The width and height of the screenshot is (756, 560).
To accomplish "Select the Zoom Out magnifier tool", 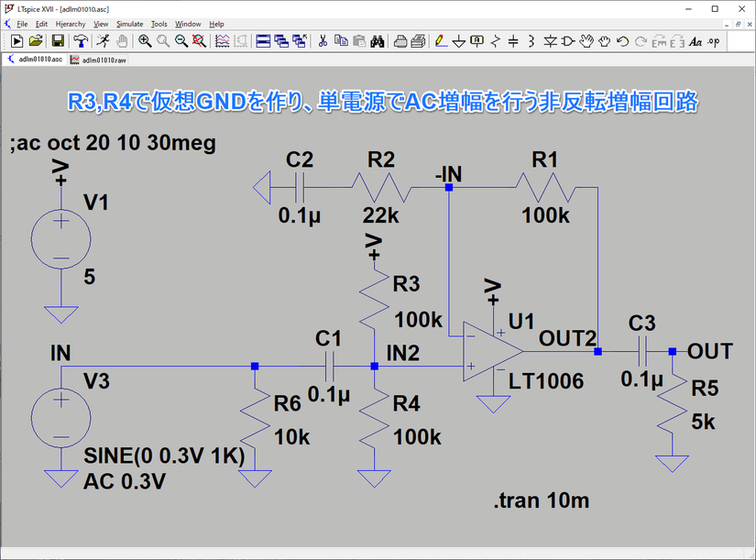I will coord(181,41).
